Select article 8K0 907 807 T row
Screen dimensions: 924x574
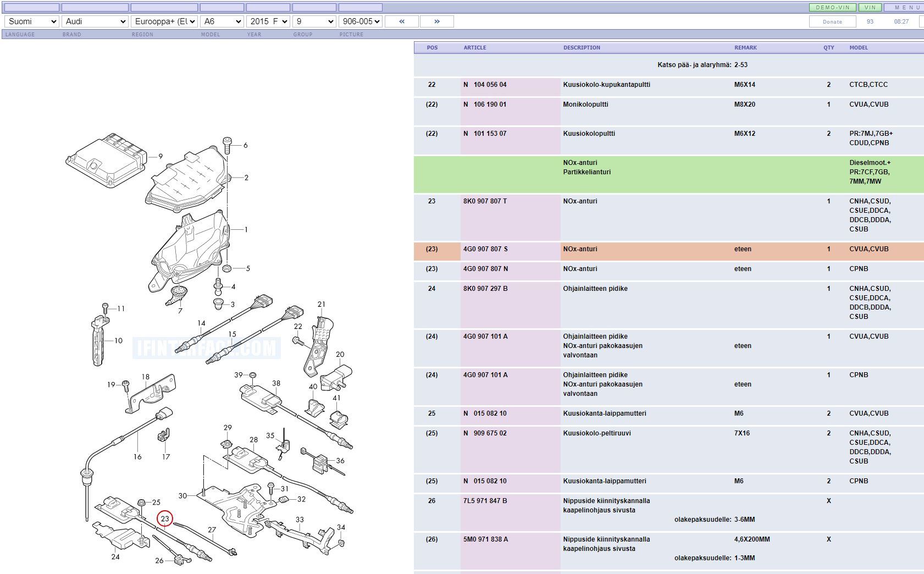coord(485,201)
